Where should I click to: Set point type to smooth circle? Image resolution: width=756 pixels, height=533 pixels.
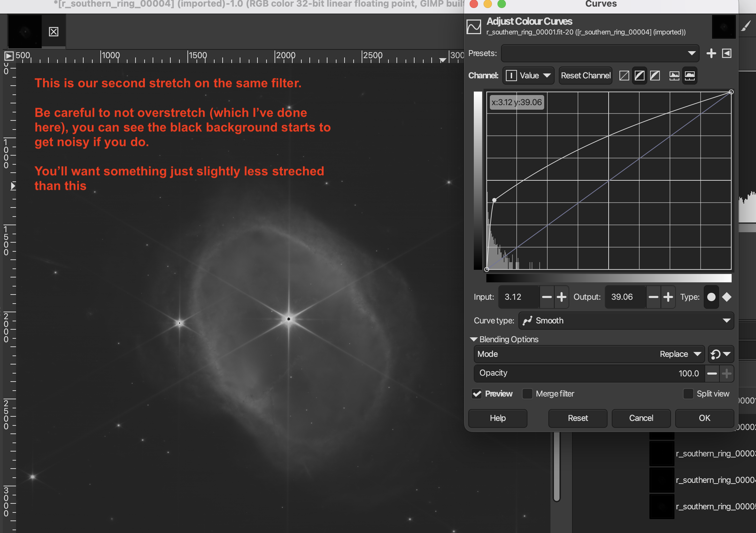click(x=711, y=297)
